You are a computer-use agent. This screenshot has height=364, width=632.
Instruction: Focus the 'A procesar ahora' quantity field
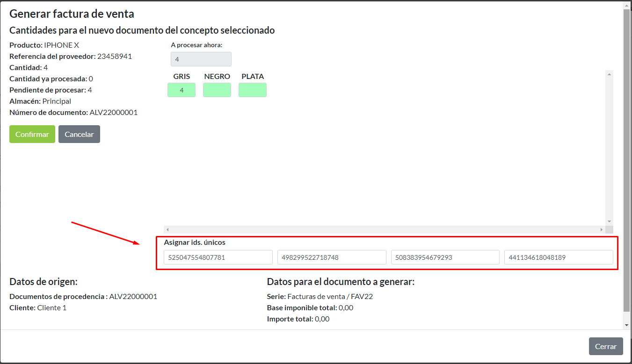[201, 59]
